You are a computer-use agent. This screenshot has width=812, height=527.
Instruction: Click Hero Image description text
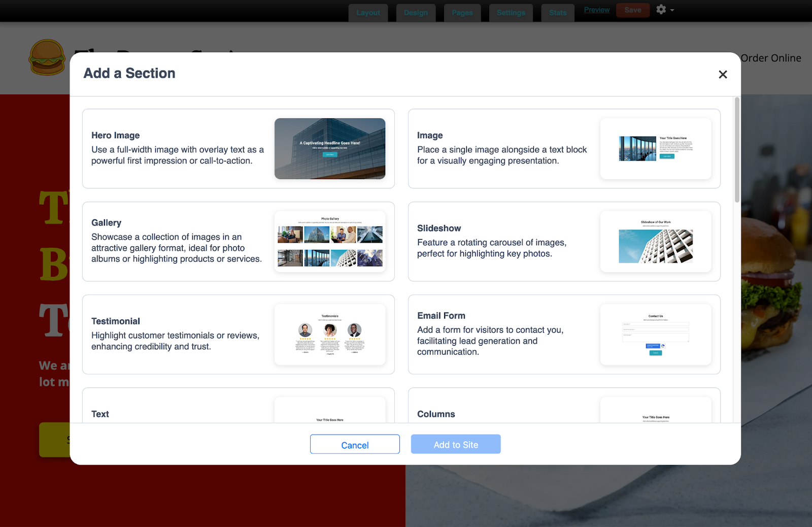click(178, 155)
